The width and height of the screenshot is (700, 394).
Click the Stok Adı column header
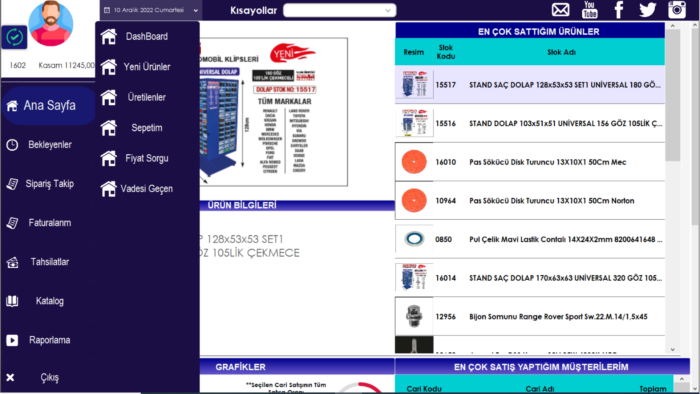point(561,52)
